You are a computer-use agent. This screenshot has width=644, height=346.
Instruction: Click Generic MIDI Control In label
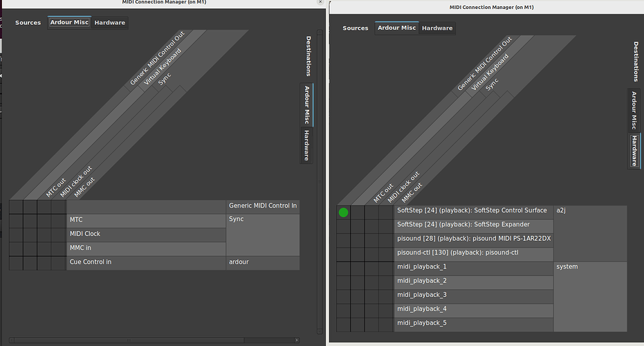[x=262, y=206]
